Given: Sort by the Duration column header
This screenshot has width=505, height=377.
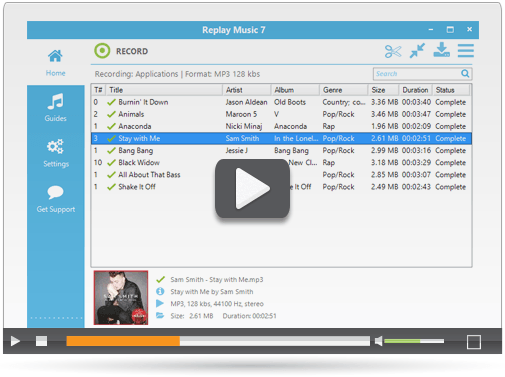Looking at the screenshot, I should tap(416, 90).
